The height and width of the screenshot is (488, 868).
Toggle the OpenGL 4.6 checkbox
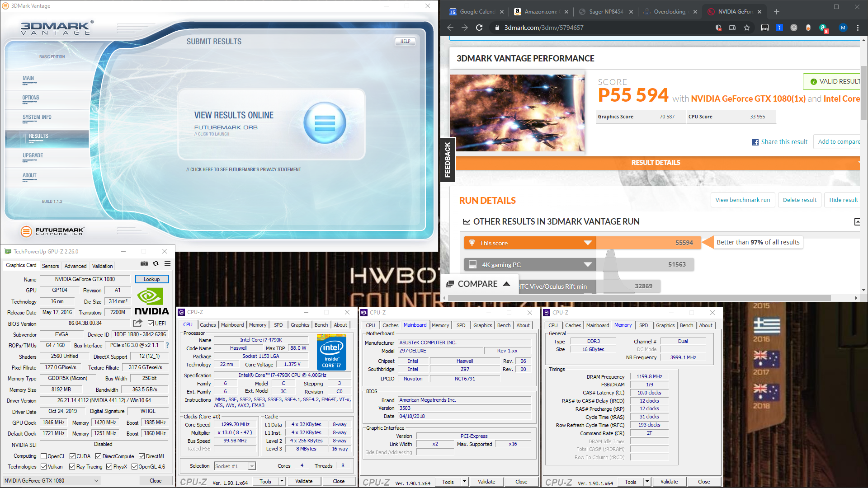tap(134, 467)
